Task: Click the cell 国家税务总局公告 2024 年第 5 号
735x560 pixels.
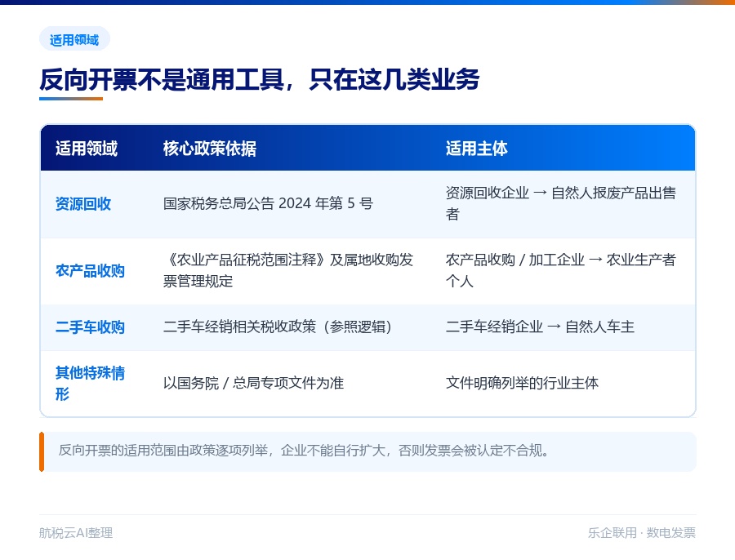Action: (x=268, y=203)
